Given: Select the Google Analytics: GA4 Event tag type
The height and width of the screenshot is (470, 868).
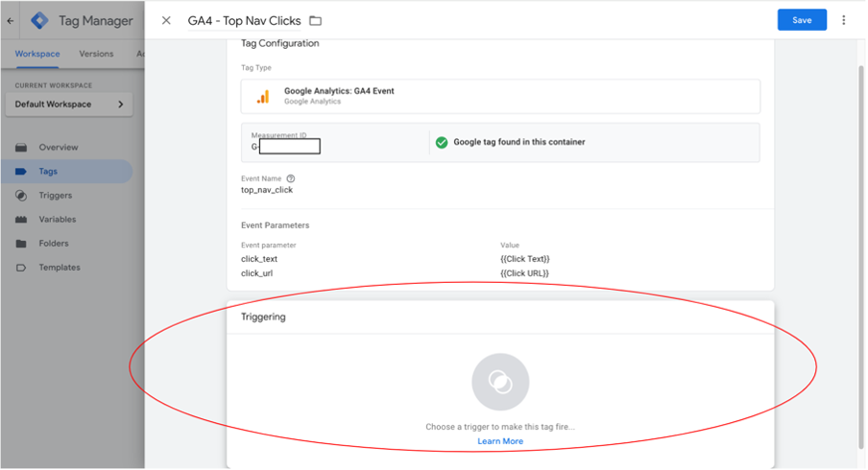Looking at the screenshot, I should (500, 96).
